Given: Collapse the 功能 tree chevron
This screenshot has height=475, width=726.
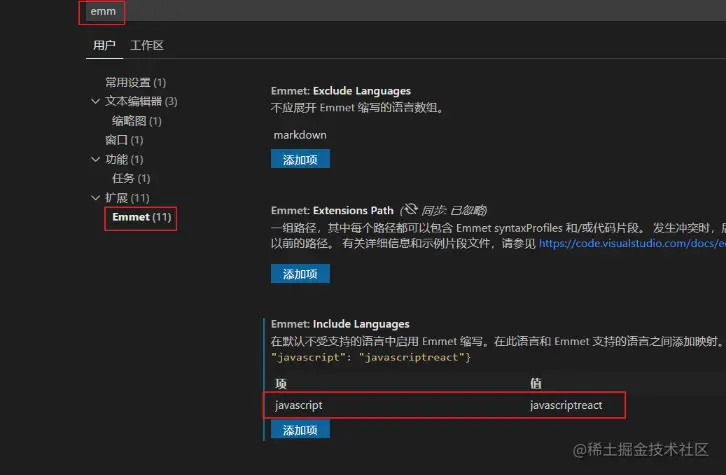Looking at the screenshot, I should [95, 159].
